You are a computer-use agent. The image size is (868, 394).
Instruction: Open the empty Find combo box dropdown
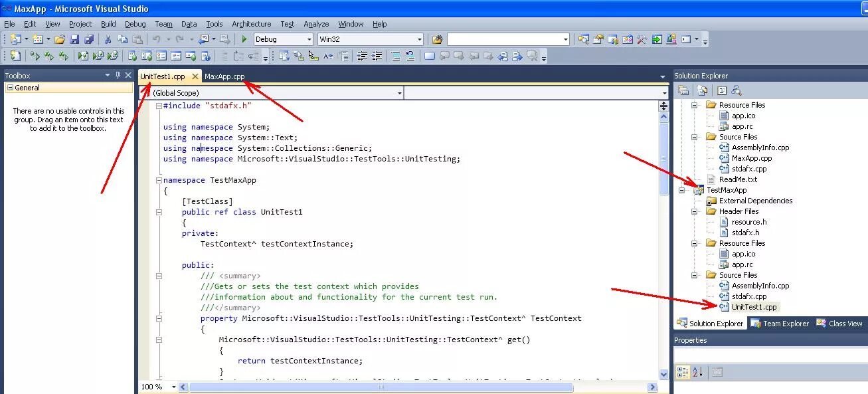click(x=565, y=39)
